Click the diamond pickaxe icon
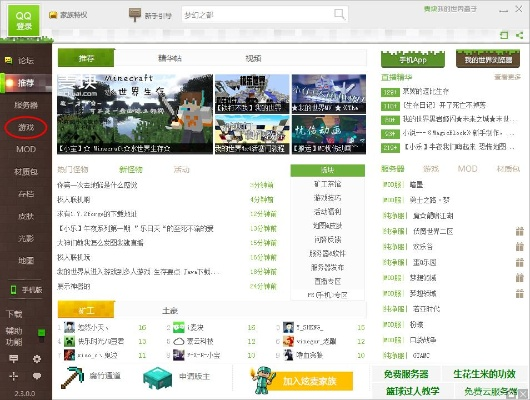Viewport: 530px width, 400px height. 73,377
